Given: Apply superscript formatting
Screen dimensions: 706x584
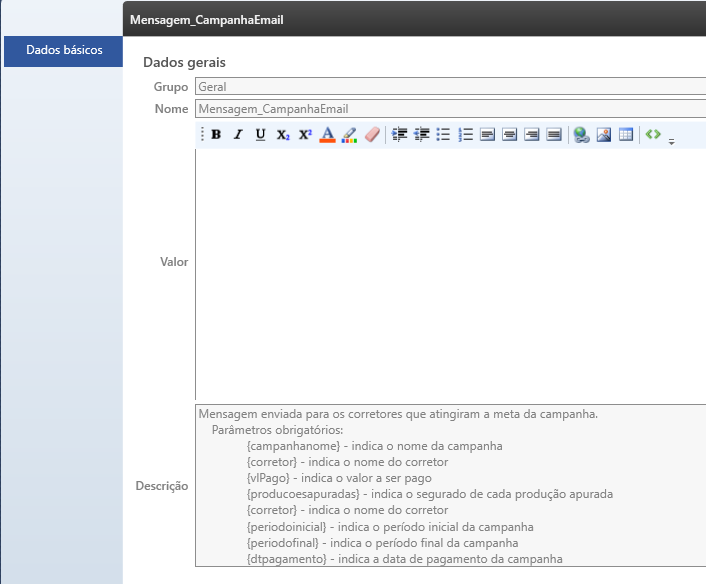Looking at the screenshot, I should [305, 134].
